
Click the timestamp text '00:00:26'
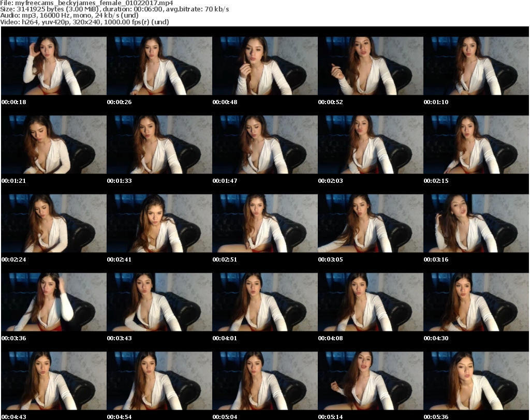point(120,102)
